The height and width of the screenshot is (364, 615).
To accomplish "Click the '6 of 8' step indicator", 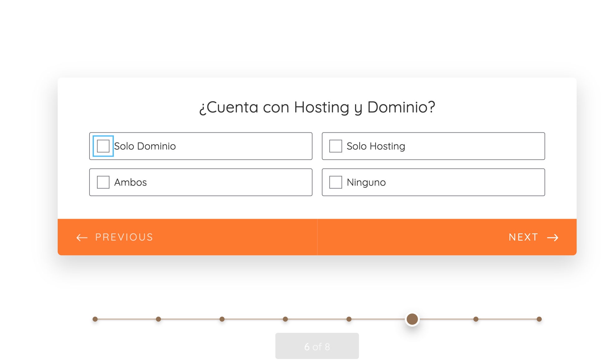I will tap(317, 346).
